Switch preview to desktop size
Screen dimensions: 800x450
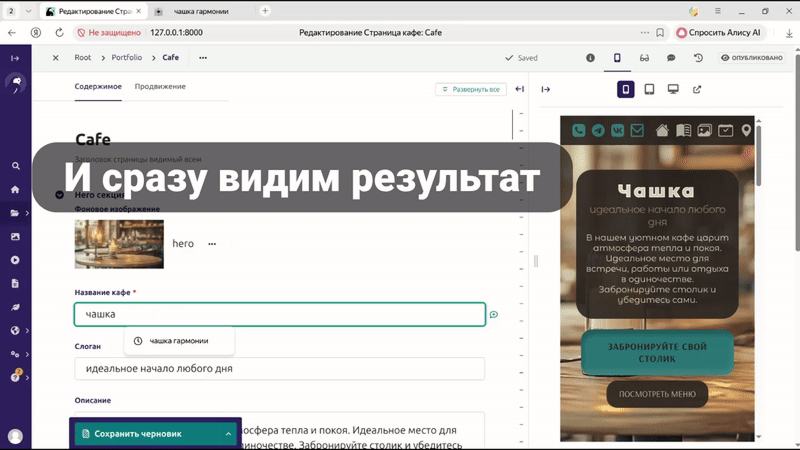point(673,89)
